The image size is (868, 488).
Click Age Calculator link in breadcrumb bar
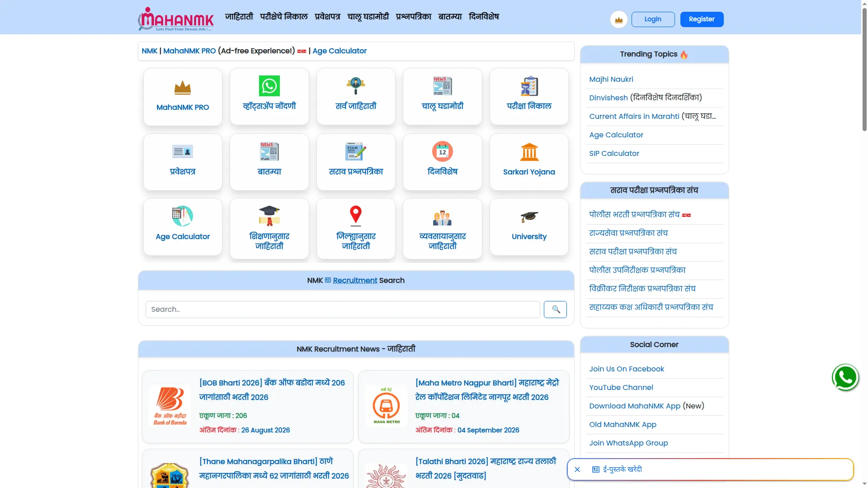(x=340, y=51)
